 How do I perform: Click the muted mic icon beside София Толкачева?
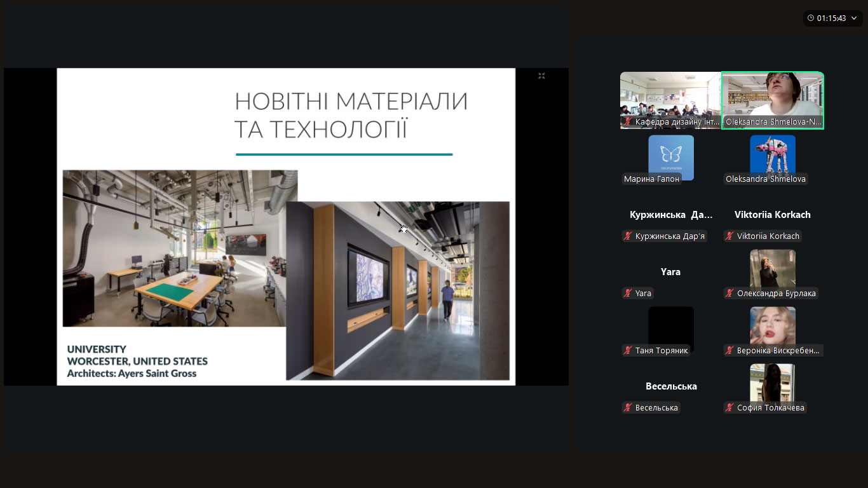(730, 408)
